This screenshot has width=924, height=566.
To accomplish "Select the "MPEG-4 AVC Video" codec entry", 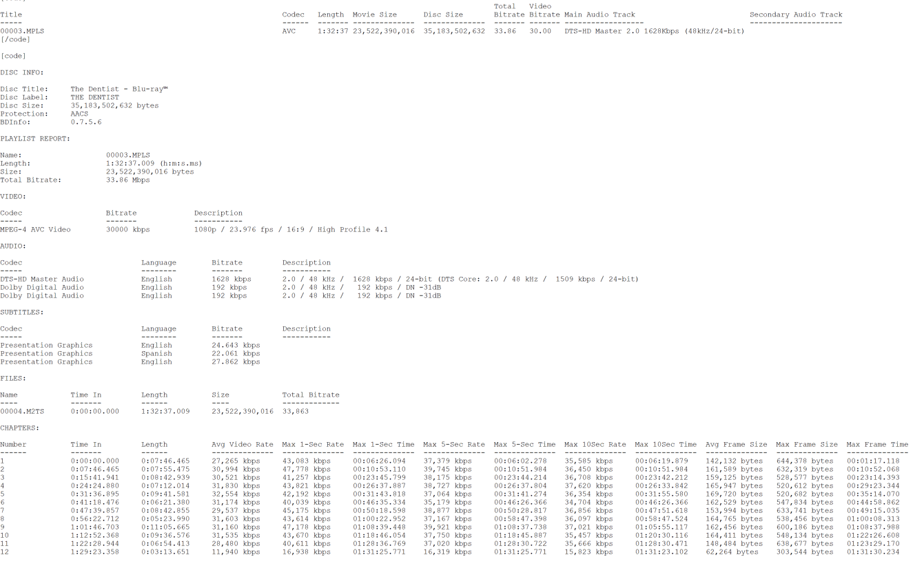I will (35, 229).
